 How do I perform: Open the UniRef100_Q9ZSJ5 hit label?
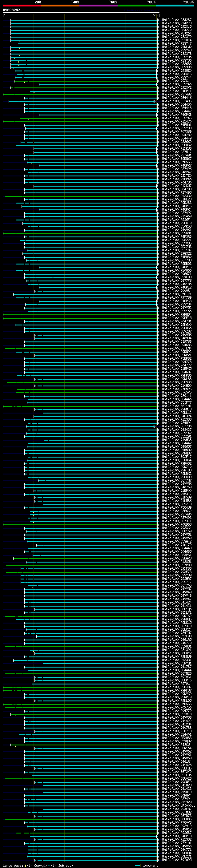coord(177,26)
